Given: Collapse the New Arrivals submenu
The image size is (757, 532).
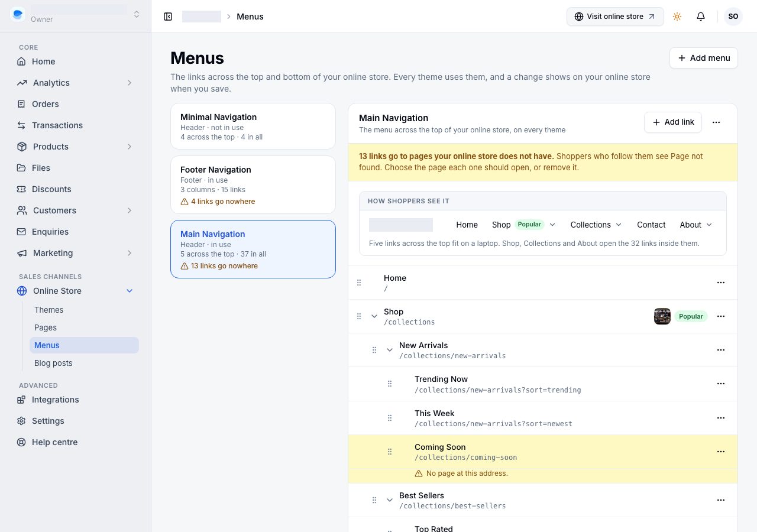Looking at the screenshot, I should click(x=390, y=350).
